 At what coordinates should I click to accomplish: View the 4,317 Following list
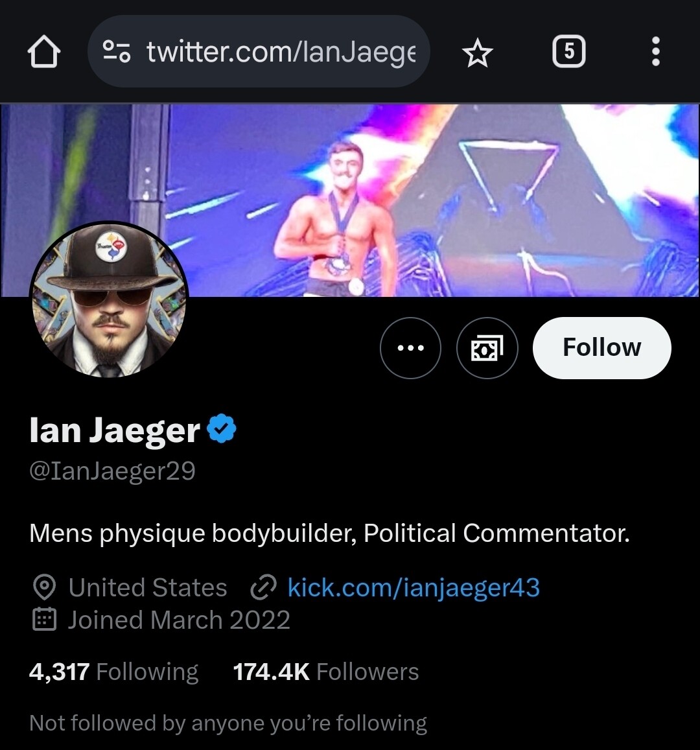[x=114, y=672]
